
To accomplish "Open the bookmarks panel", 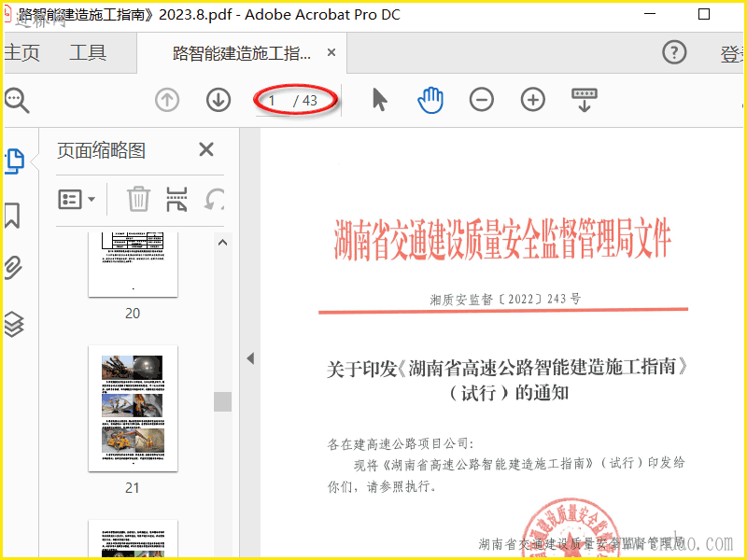I will coord(12,216).
